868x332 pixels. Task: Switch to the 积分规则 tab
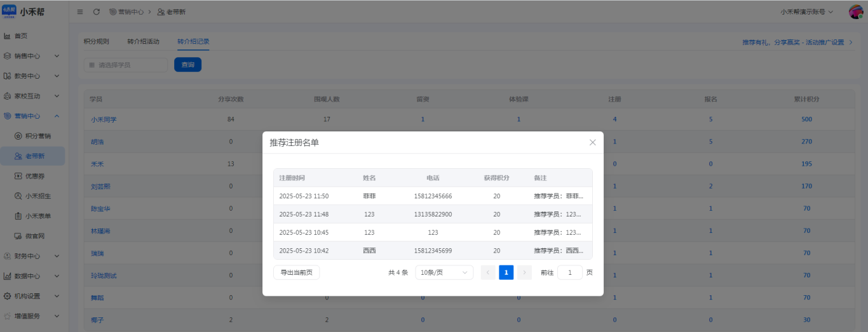[97, 42]
